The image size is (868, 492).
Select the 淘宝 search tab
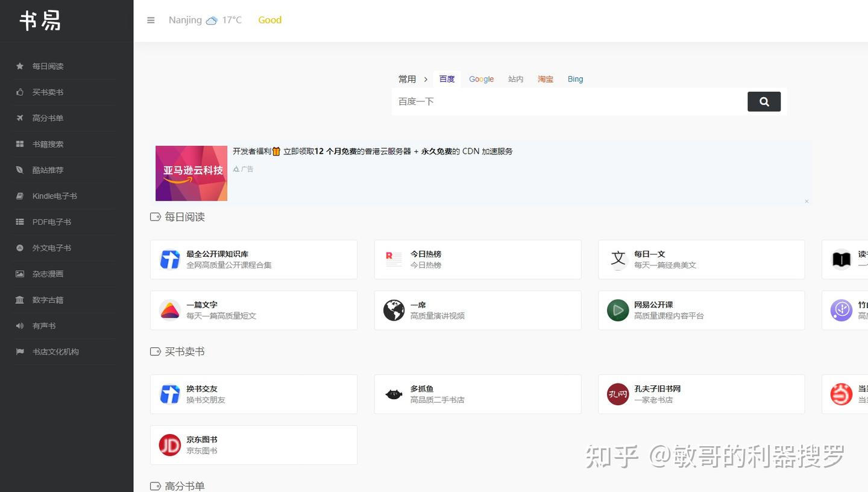(x=546, y=79)
